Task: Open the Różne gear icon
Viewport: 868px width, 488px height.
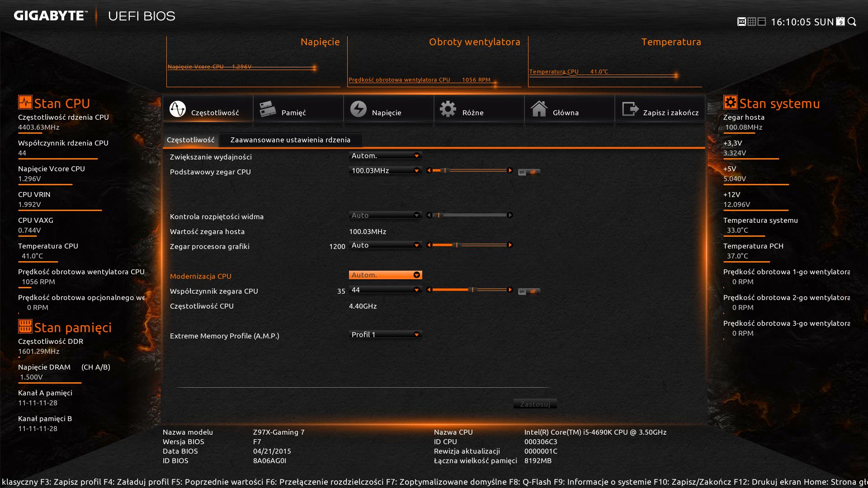Action: coord(448,109)
